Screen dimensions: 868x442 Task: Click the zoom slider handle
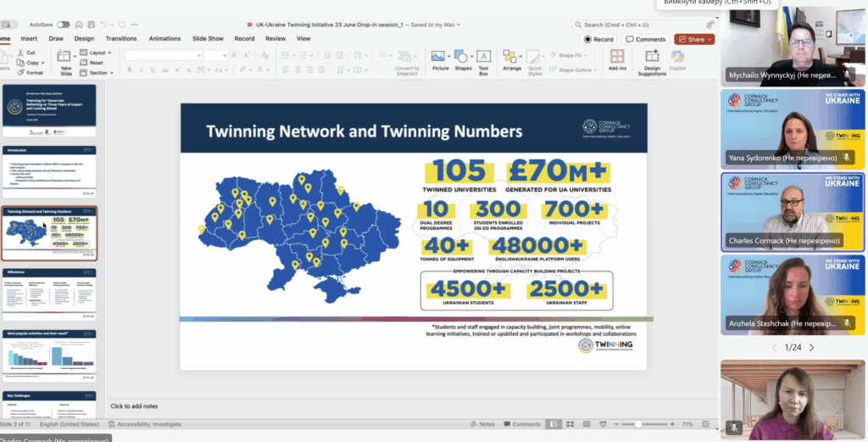tap(638, 424)
